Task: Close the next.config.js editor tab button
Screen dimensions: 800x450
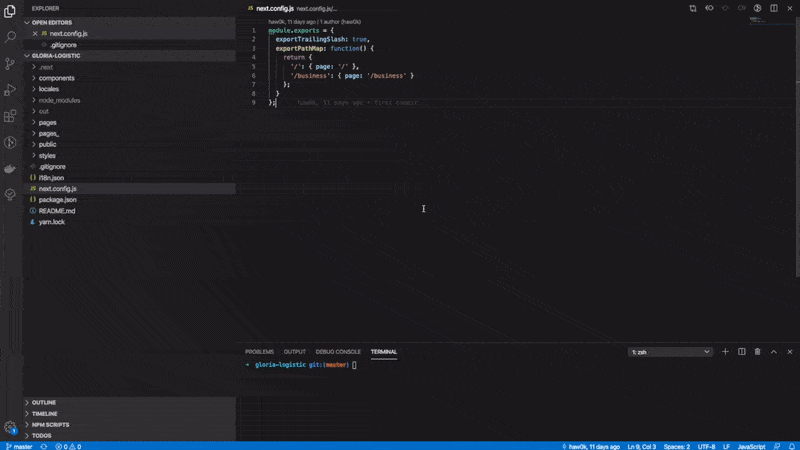Action: click(790, 8)
